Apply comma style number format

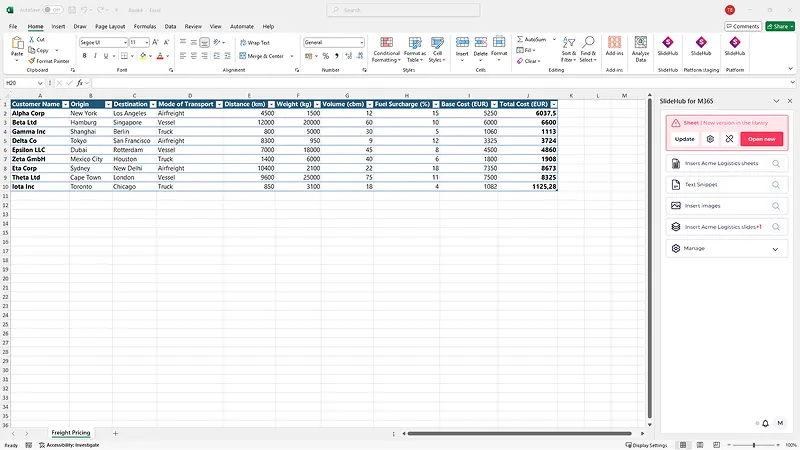(336, 56)
